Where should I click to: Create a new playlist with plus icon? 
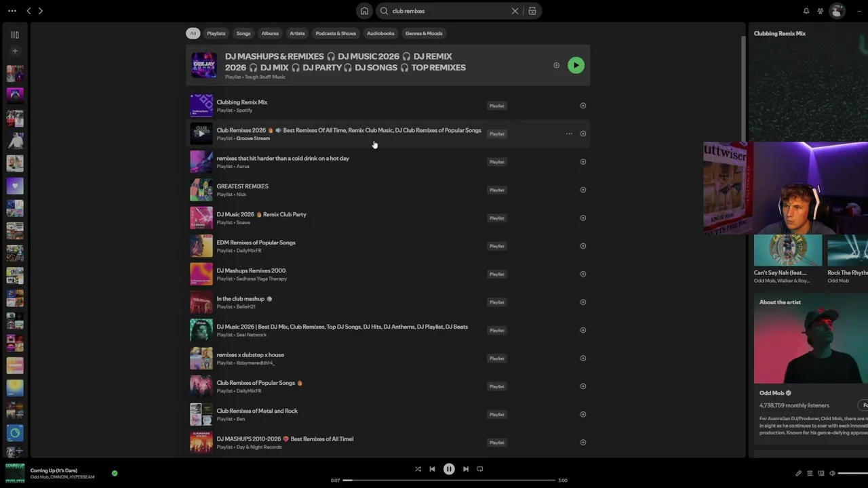click(x=15, y=51)
